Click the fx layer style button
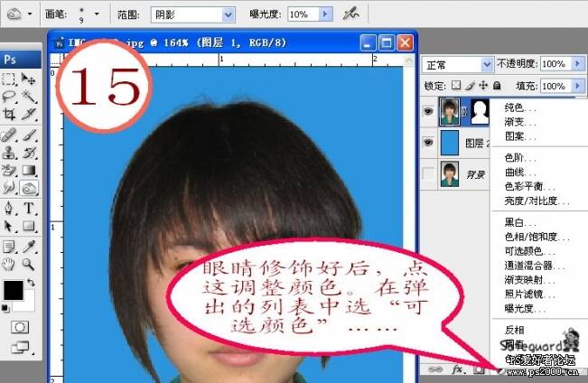 tap(458, 369)
